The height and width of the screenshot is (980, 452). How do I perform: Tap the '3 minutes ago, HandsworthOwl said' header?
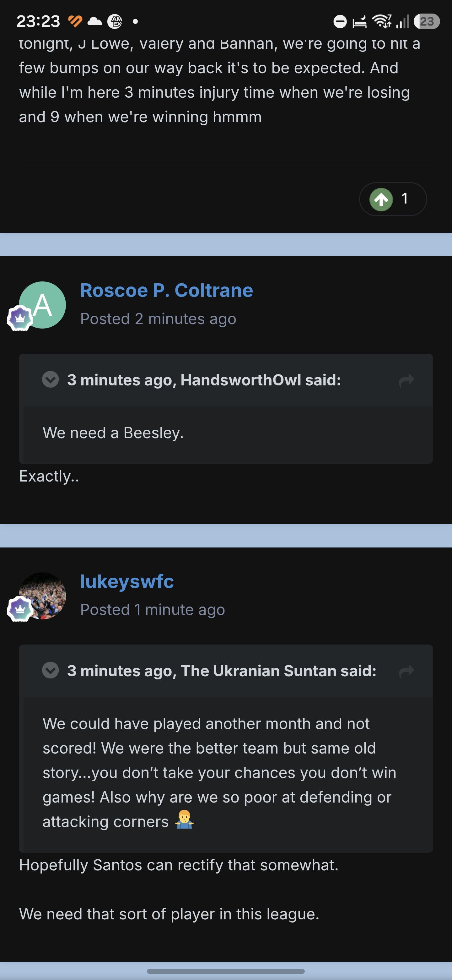[204, 380]
